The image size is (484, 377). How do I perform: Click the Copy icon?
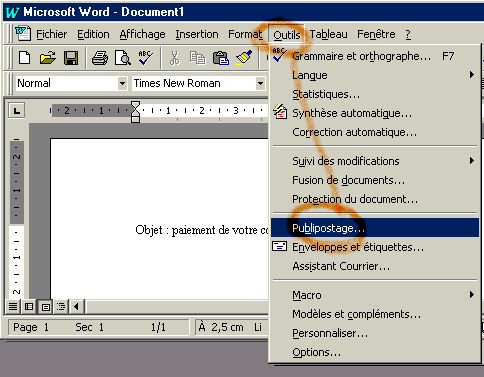(197, 58)
